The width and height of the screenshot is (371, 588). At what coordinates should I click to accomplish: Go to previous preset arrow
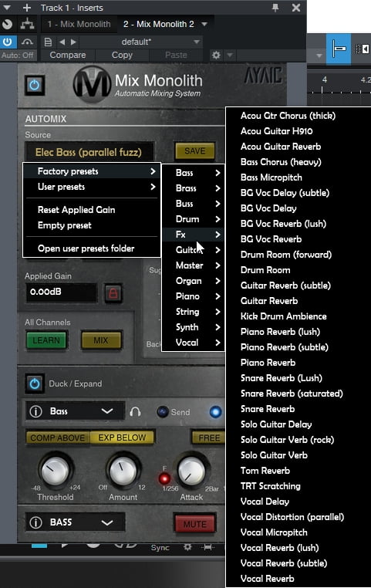click(62, 42)
